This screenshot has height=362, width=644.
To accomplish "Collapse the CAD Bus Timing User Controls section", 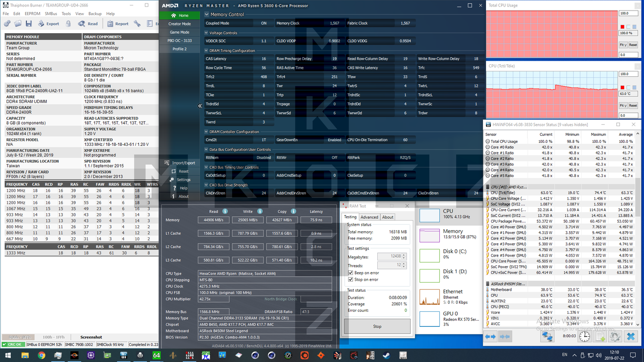I will 206,167.
